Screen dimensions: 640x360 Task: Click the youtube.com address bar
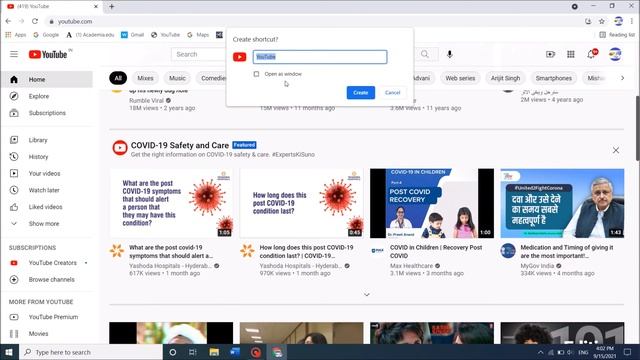tap(314, 21)
